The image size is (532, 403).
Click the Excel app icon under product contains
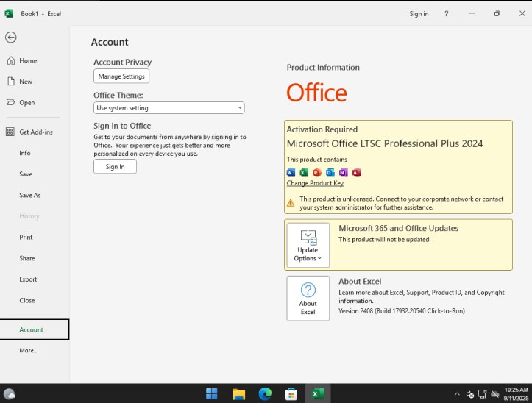pos(304,173)
